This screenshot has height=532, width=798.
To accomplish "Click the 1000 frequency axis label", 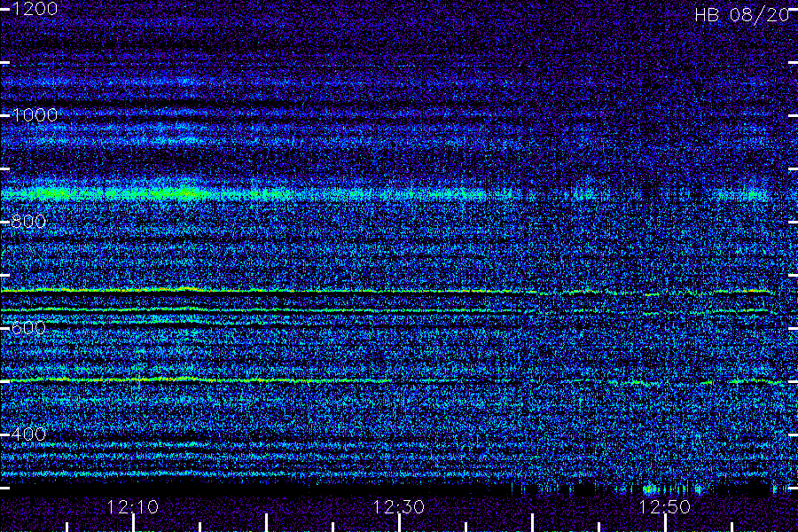I will [x=35, y=115].
